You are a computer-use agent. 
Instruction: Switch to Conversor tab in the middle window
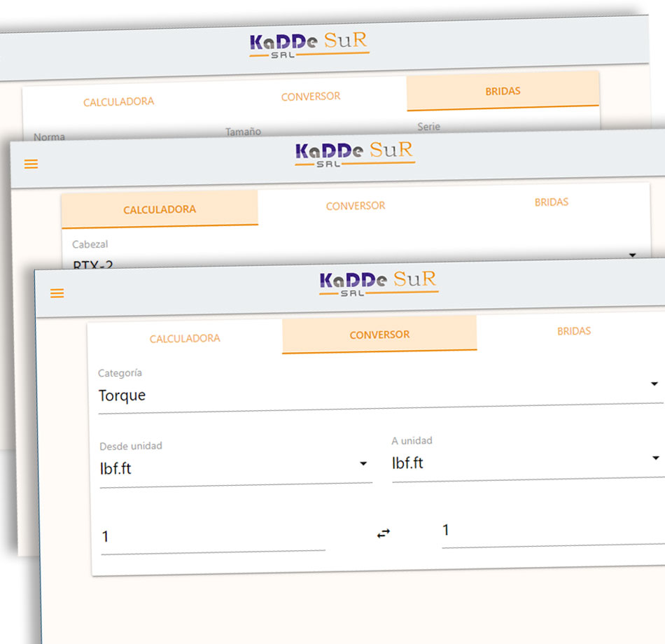tap(356, 206)
